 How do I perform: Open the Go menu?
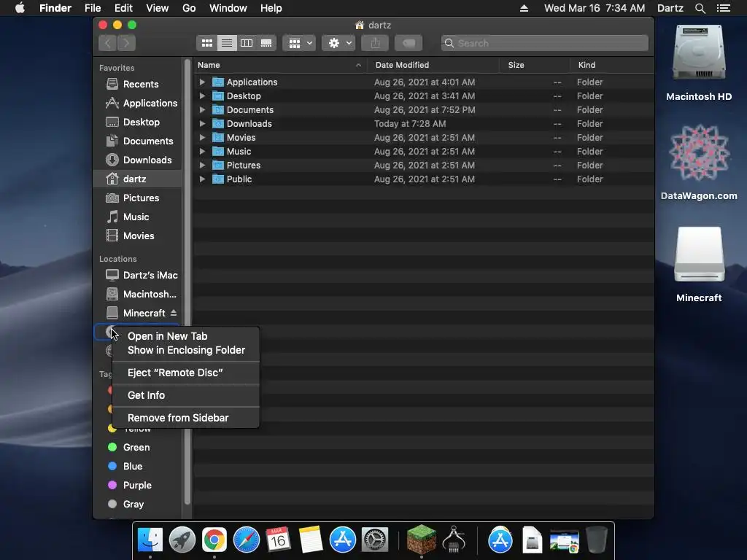[189, 8]
